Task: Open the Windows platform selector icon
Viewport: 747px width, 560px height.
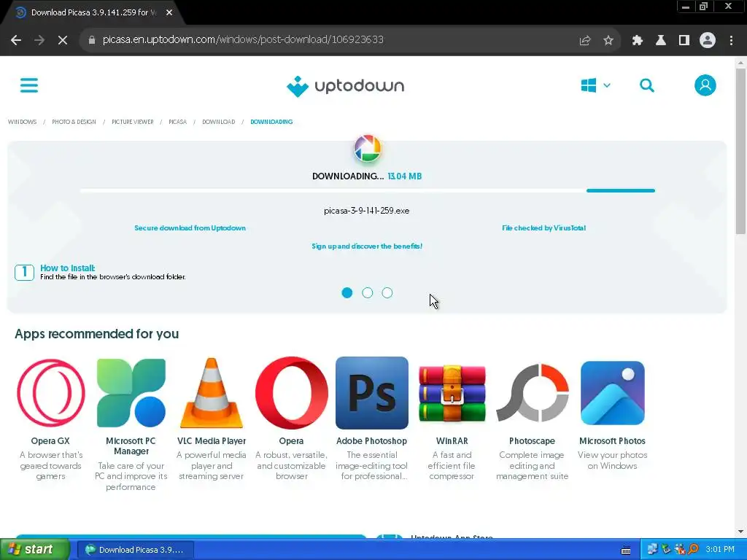Action: (x=589, y=86)
